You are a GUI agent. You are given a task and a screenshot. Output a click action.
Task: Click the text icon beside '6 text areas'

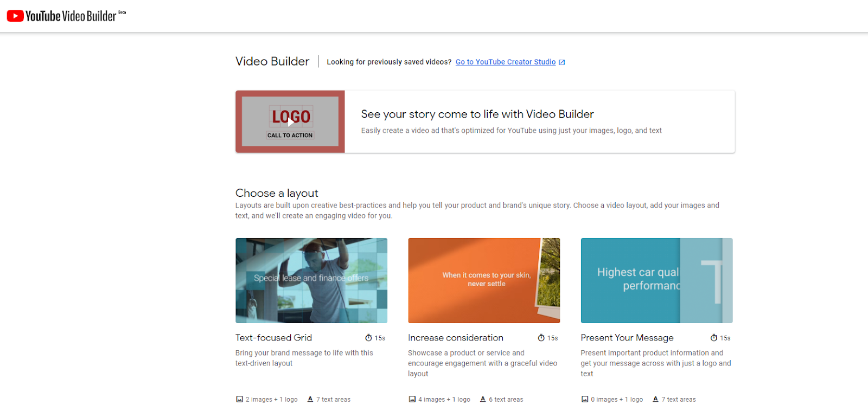click(x=483, y=399)
